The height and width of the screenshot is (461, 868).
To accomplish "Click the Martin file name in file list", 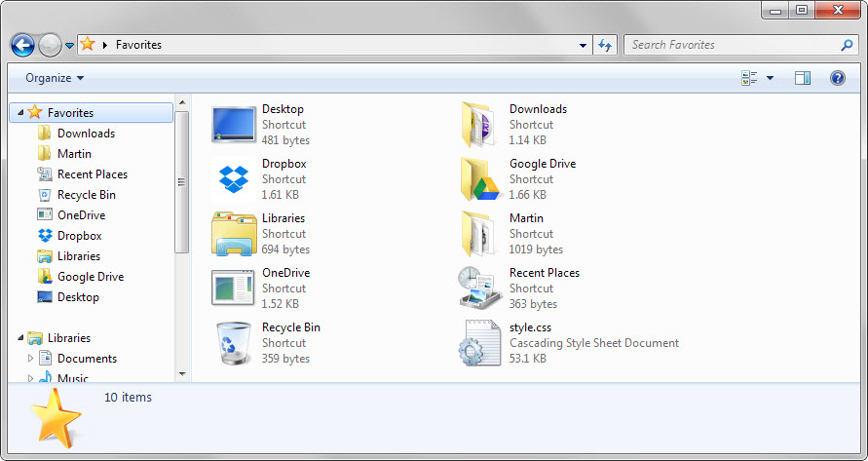I will click(526, 218).
